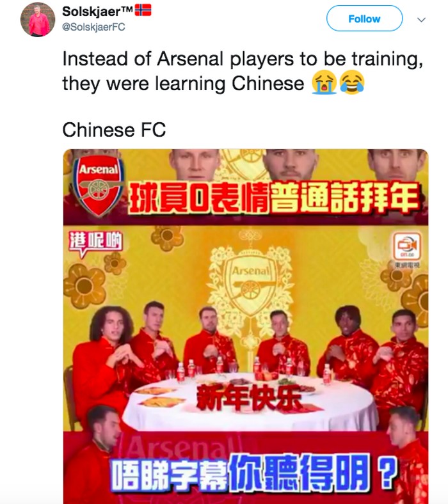Select the tears of joy emoji
The height and width of the screenshot is (504, 448).
pyautogui.click(x=352, y=83)
